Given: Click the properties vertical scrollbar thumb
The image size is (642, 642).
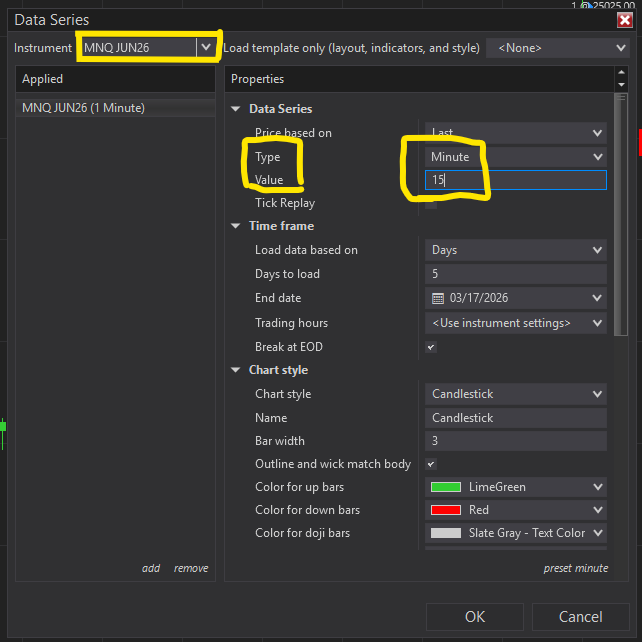Looking at the screenshot, I should (621, 214).
